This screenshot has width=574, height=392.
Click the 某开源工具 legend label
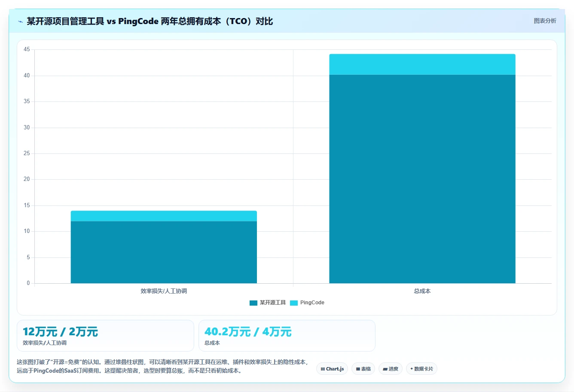point(273,303)
